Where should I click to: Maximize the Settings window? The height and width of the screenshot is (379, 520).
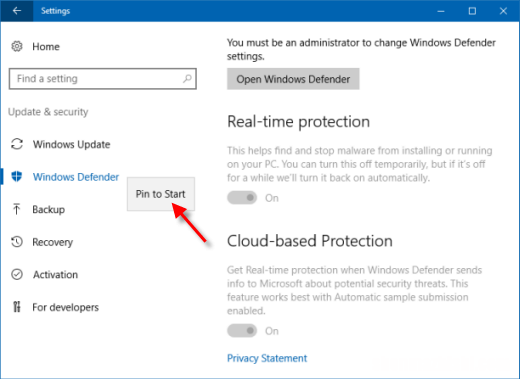click(472, 11)
